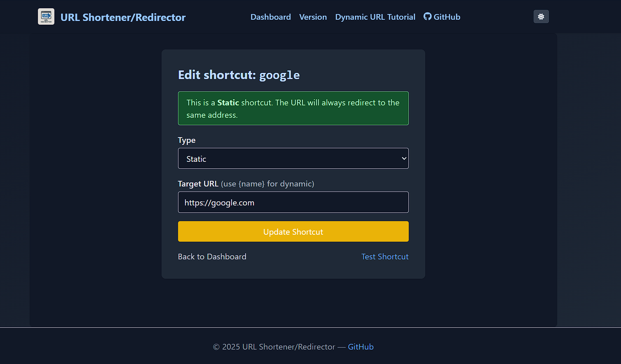Screen dimensions: 621x364
Task: Click the GitHub octocat icon in navbar
Action: point(428,16)
